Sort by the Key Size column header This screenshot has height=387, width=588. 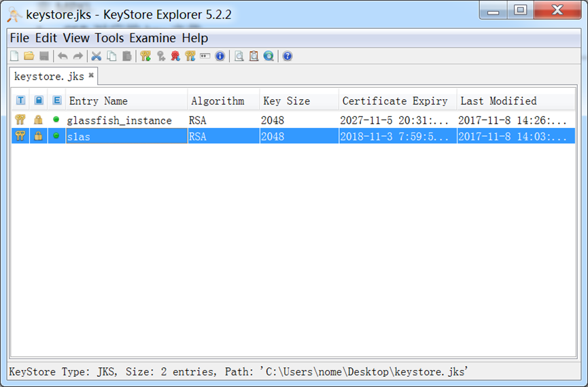pyautogui.click(x=299, y=101)
